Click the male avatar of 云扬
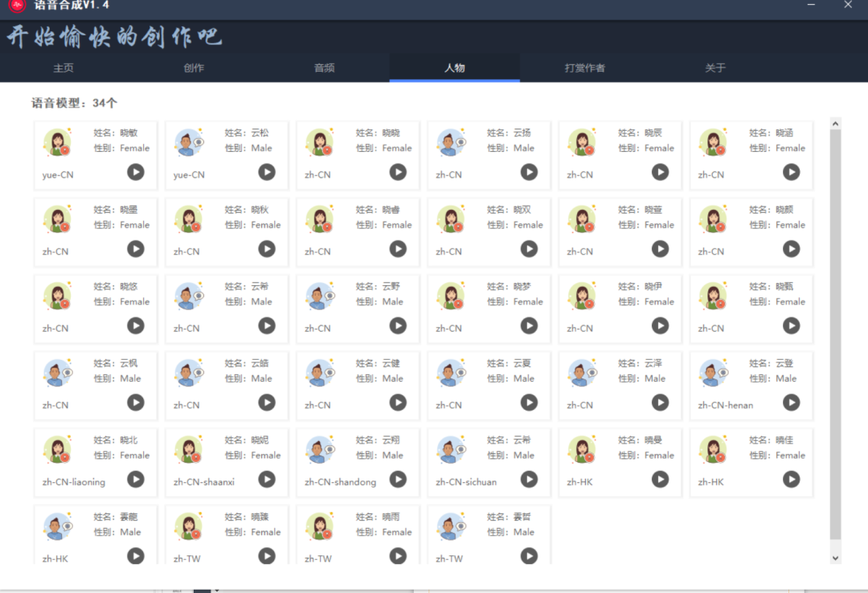The height and width of the screenshot is (593, 868). (x=451, y=142)
